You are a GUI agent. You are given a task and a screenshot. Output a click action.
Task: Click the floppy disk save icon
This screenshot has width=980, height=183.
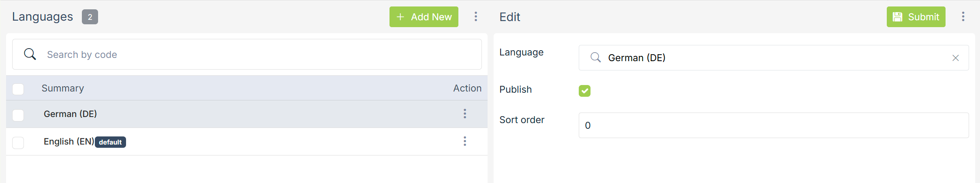(x=897, y=17)
